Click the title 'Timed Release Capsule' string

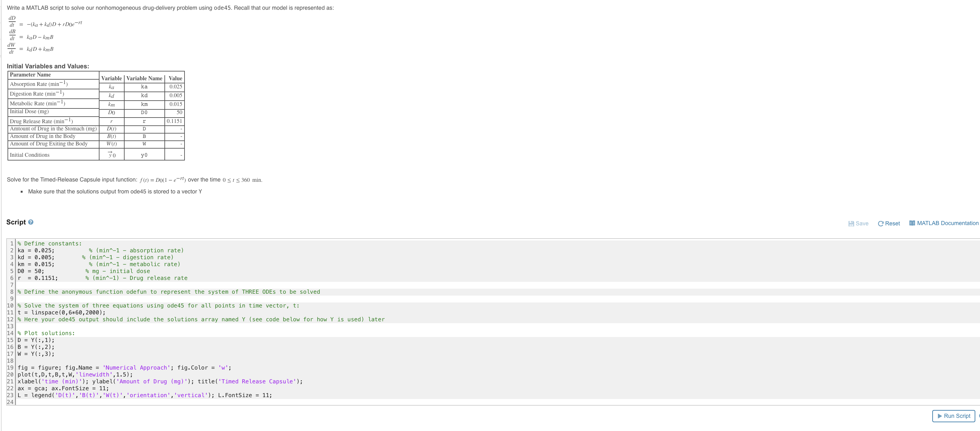click(258, 381)
